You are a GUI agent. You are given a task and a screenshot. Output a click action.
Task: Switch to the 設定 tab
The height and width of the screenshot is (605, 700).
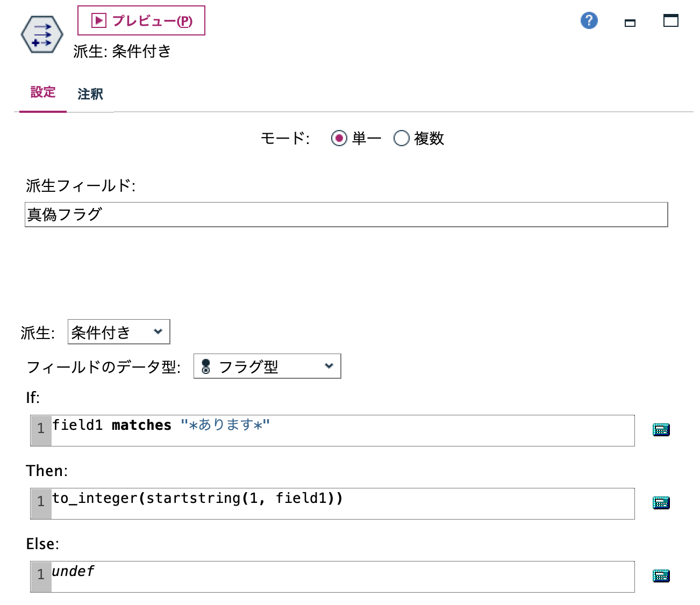42,93
